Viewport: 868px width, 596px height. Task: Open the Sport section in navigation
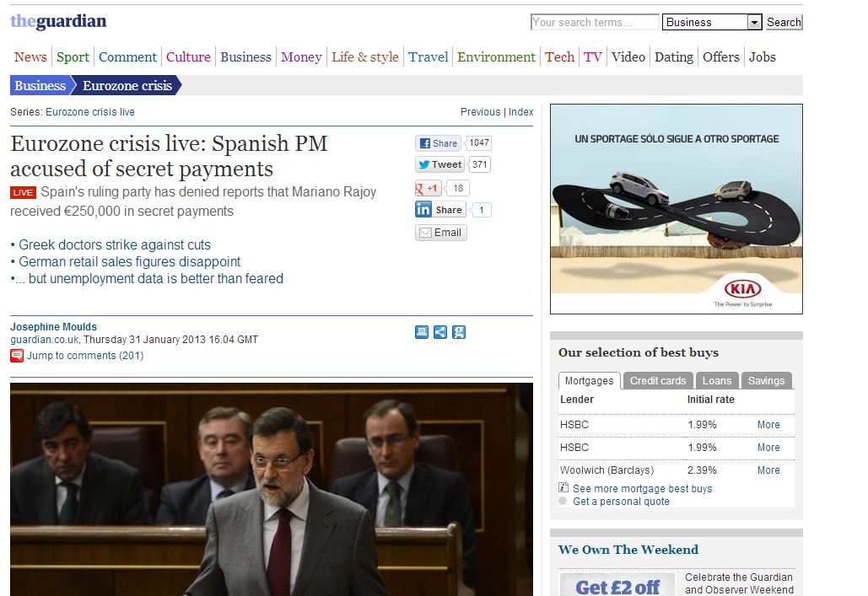73,57
